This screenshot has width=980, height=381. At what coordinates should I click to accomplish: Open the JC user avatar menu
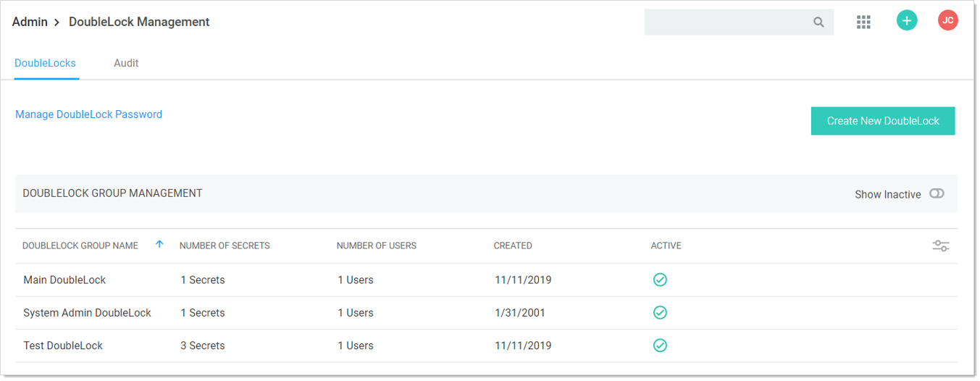[948, 20]
